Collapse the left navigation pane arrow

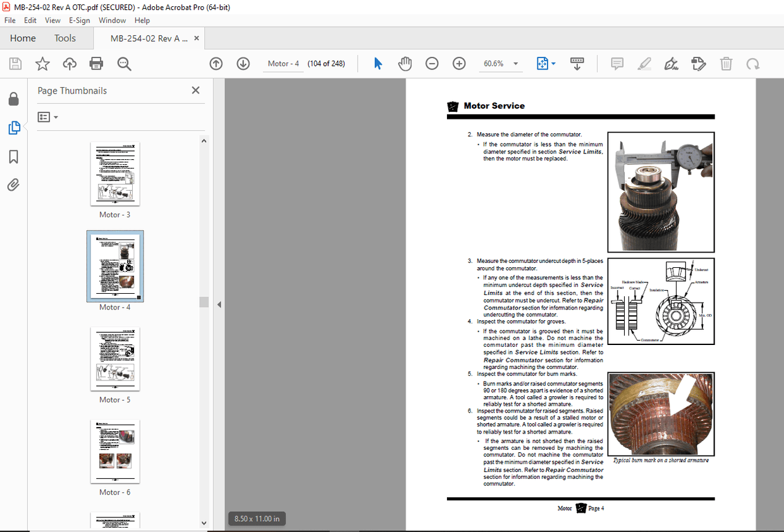[219, 305]
